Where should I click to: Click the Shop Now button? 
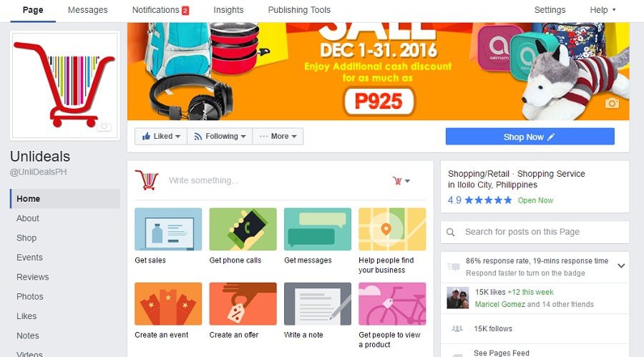[x=530, y=137]
